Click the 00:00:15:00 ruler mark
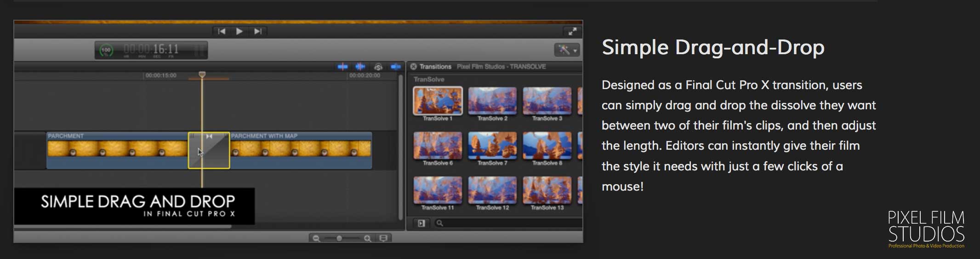980x259 pixels. point(161,75)
